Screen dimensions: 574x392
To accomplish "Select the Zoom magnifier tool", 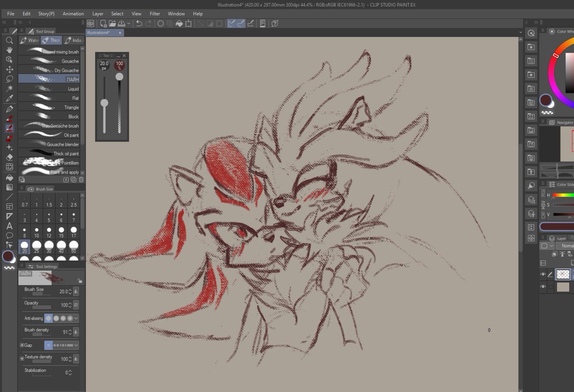I will pos(9,40).
